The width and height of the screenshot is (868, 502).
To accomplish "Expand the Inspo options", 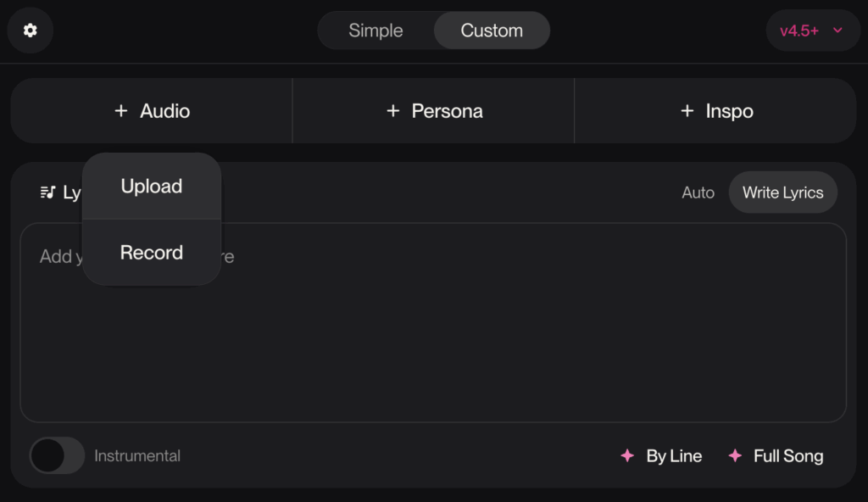I will point(716,111).
